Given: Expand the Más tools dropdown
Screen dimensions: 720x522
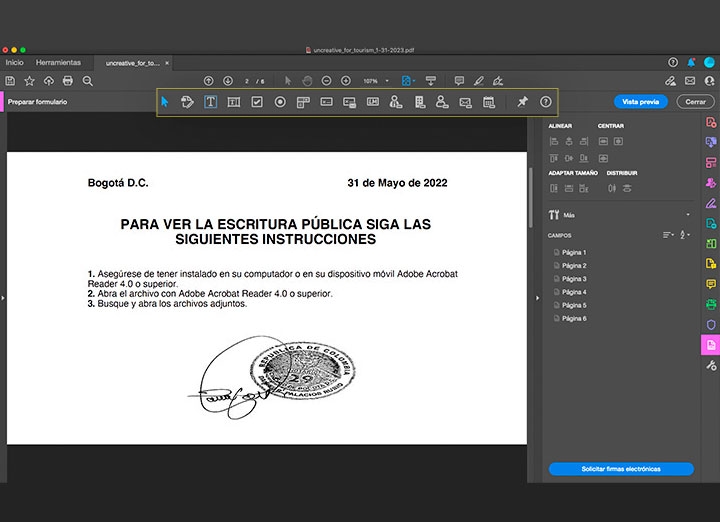Looking at the screenshot, I should point(687,214).
